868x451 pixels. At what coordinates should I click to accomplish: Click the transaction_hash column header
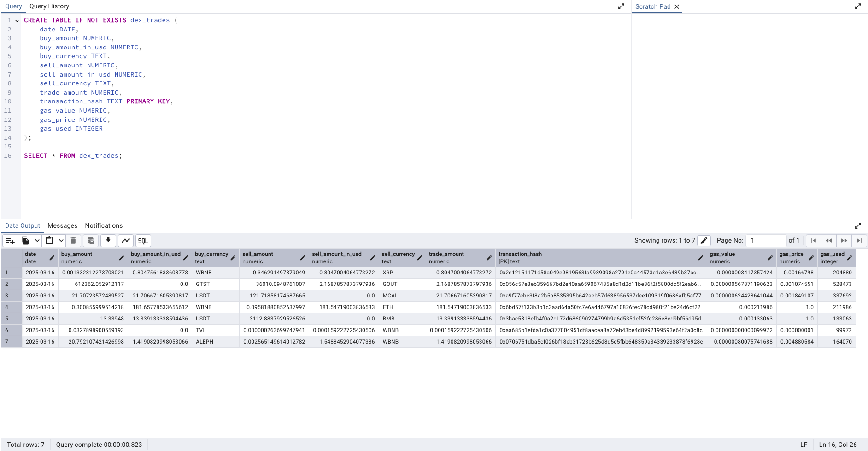(601, 258)
